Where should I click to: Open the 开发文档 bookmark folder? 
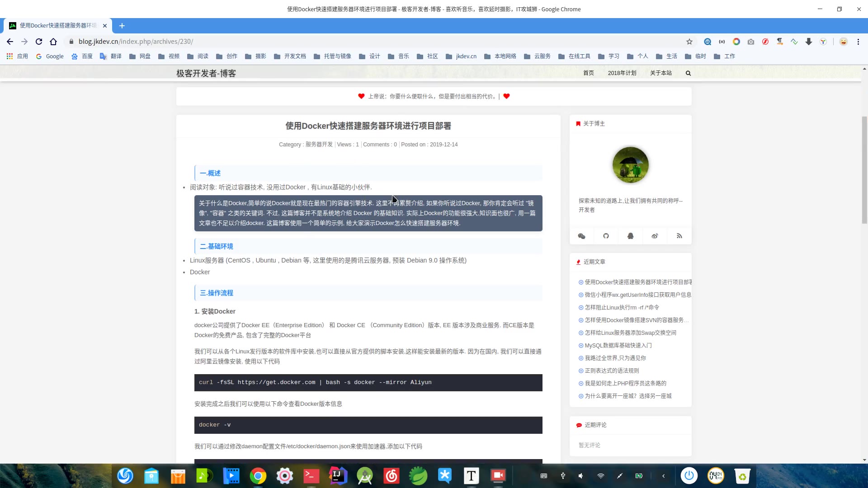point(290,56)
